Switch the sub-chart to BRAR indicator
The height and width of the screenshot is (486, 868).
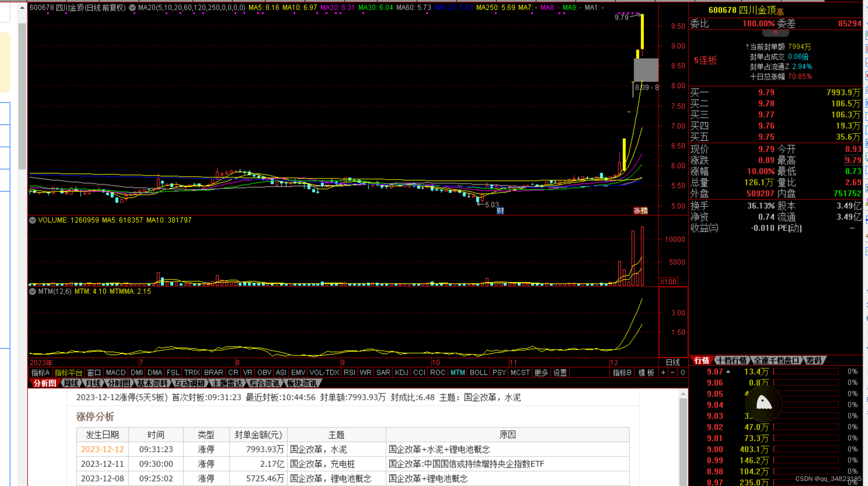tap(214, 373)
